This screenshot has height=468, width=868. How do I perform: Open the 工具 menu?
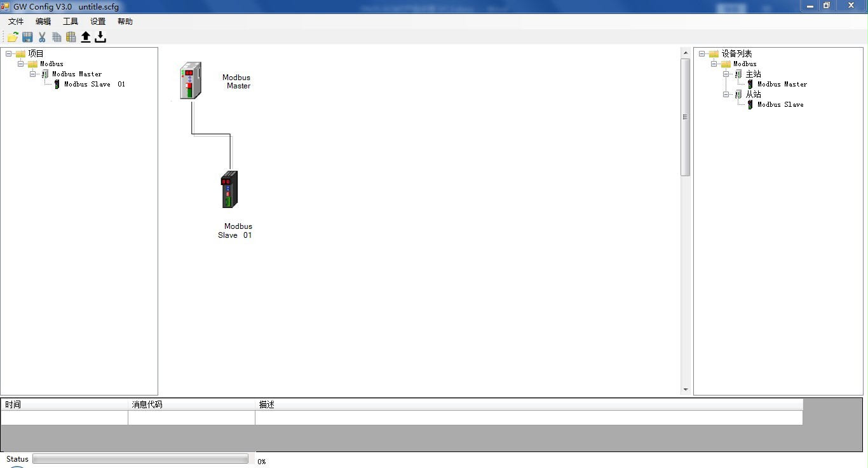[71, 22]
